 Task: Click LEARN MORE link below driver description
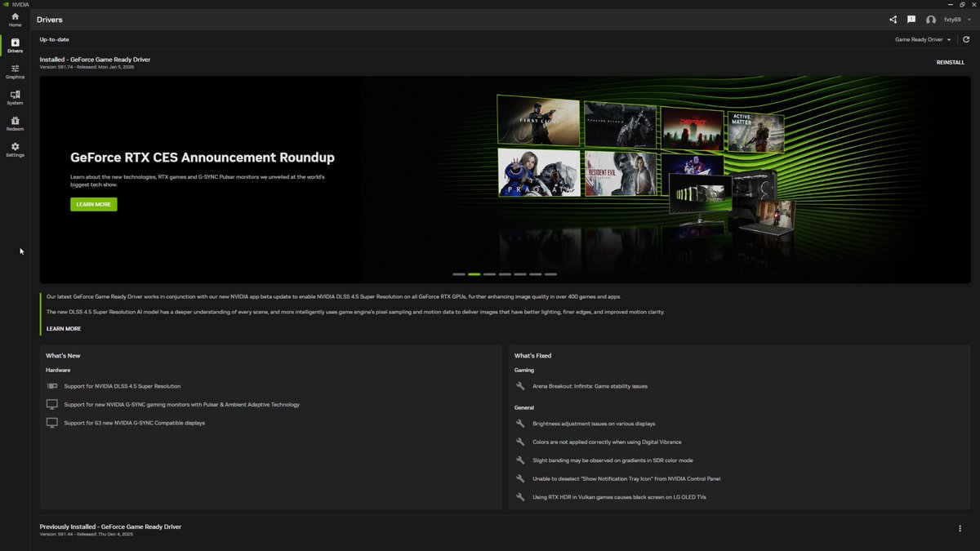pyautogui.click(x=64, y=328)
